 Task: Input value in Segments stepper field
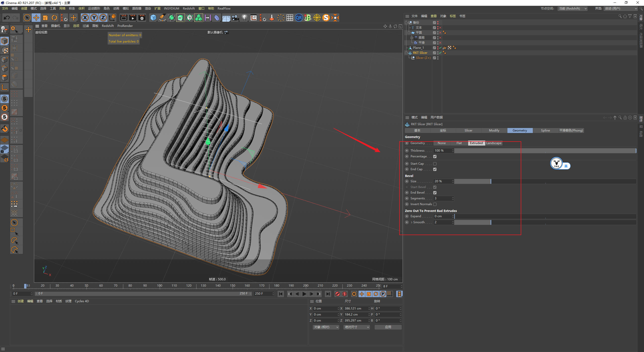point(440,198)
